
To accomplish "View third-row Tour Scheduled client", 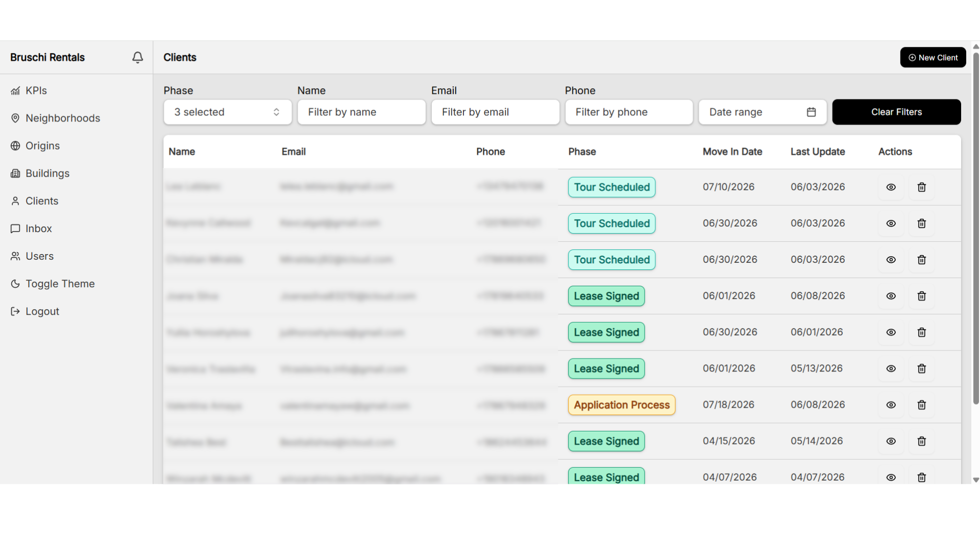I will (891, 260).
